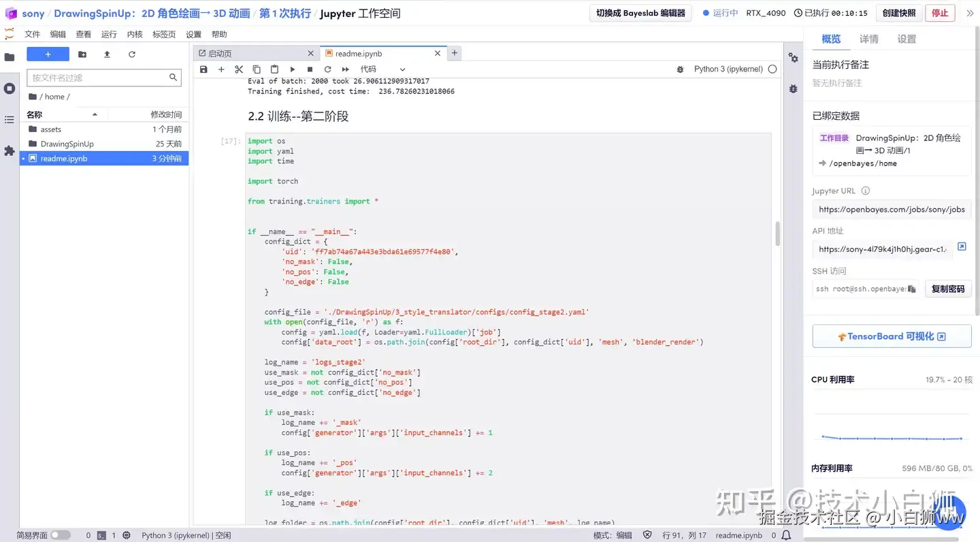Save the notebook with the disk icon
980x542 pixels.
point(203,69)
